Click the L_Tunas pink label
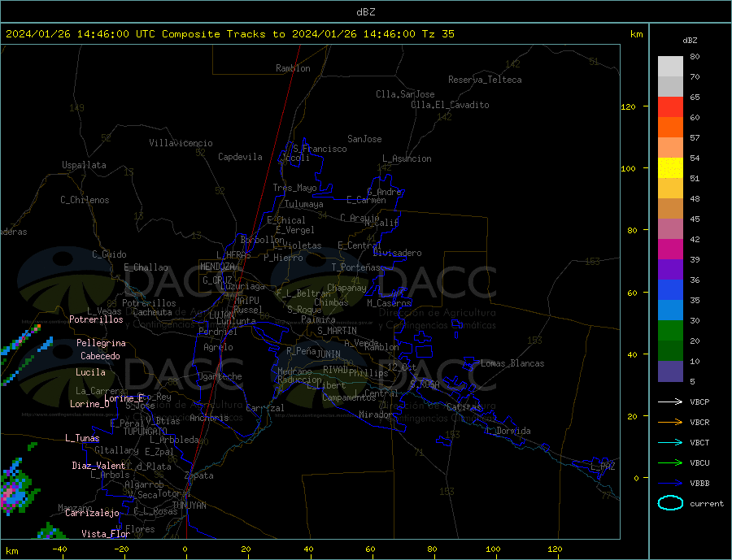732x560 pixels. pos(82,438)
